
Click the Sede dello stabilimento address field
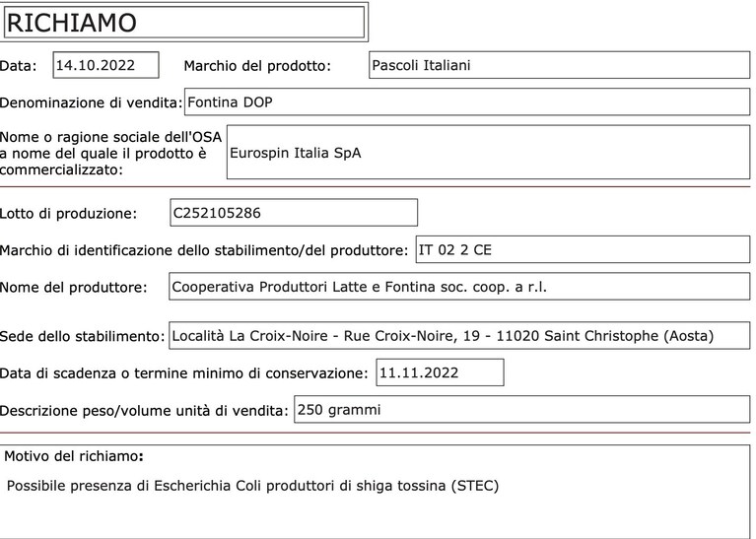[x=459, y=336]
